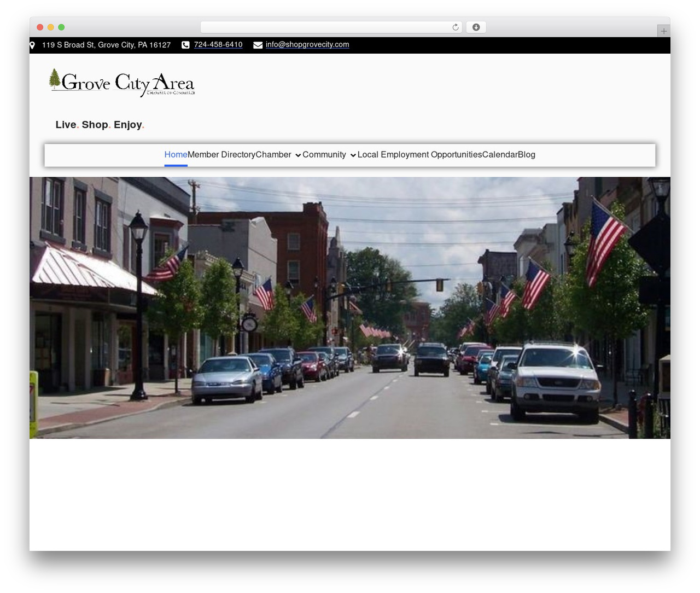
Task: Click the address 119 S Broad St text
Action: 106,45
